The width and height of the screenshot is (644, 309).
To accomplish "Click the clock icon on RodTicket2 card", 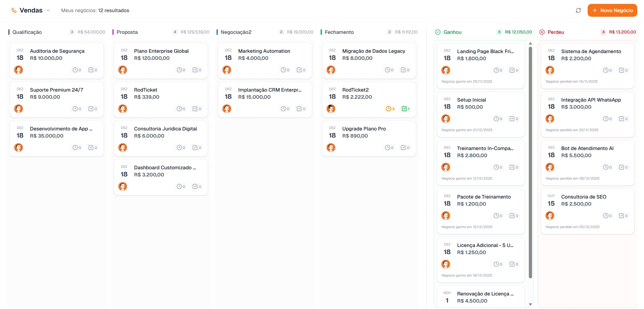I will tap(388, 109).
